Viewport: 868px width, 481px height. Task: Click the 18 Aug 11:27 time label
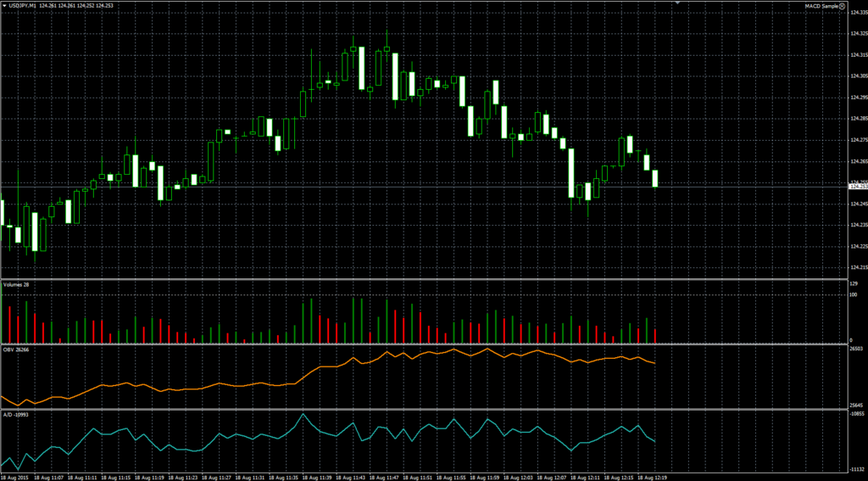click(217, 477)
